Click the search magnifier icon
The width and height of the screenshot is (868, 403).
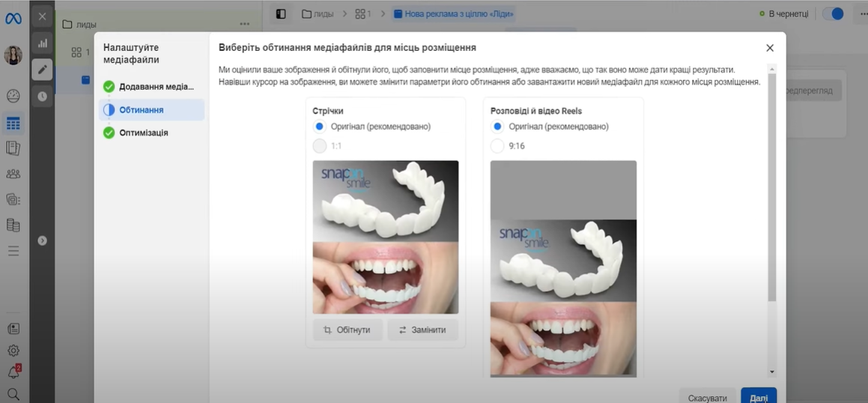(x=13, y=394)
